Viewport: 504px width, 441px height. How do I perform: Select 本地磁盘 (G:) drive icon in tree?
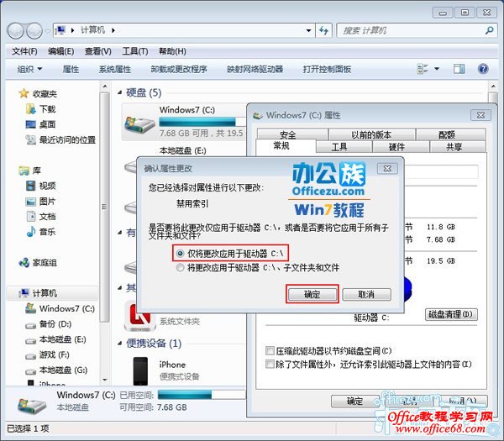coord(30,371)
